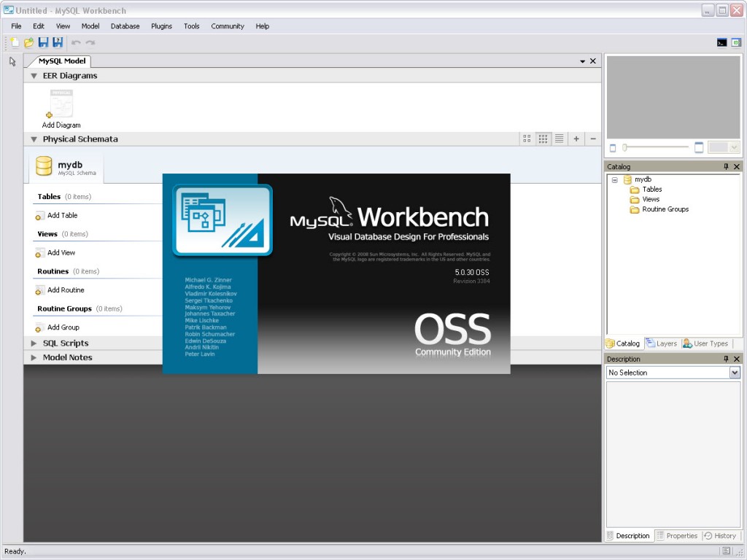Switch to the Description tab
The height and width of the screenshot is (560, 747).
[628, 536]
